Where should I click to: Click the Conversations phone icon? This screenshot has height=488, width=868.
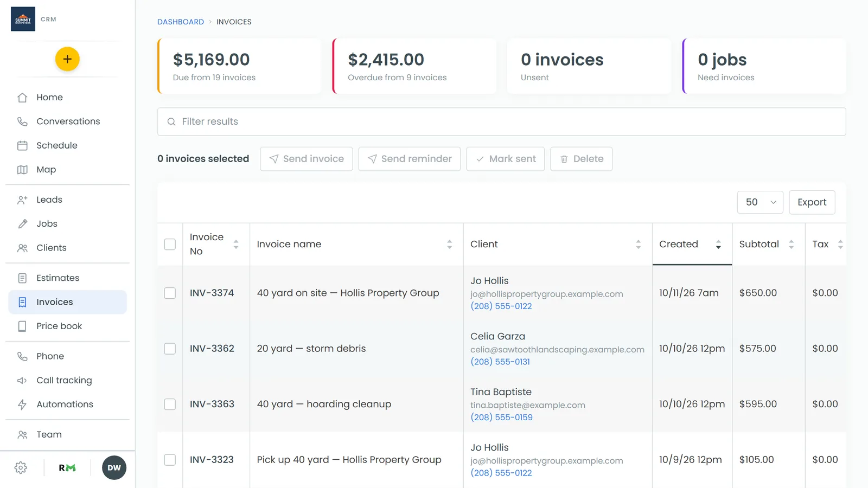(22, 121)
